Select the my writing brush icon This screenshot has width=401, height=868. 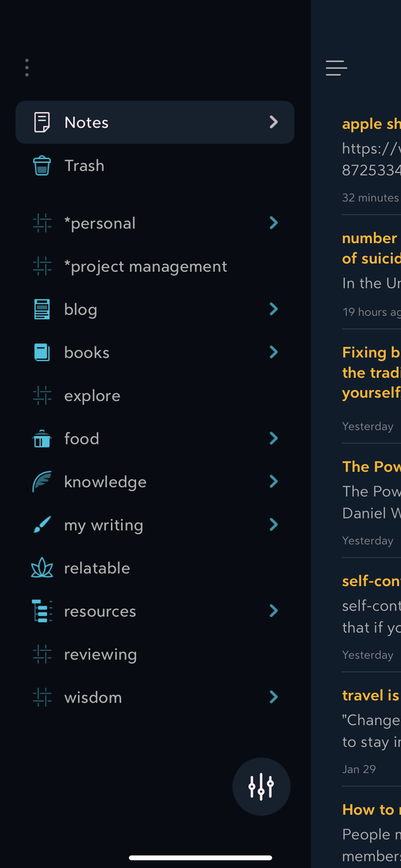pyautogui.click(x=42, y=525)
